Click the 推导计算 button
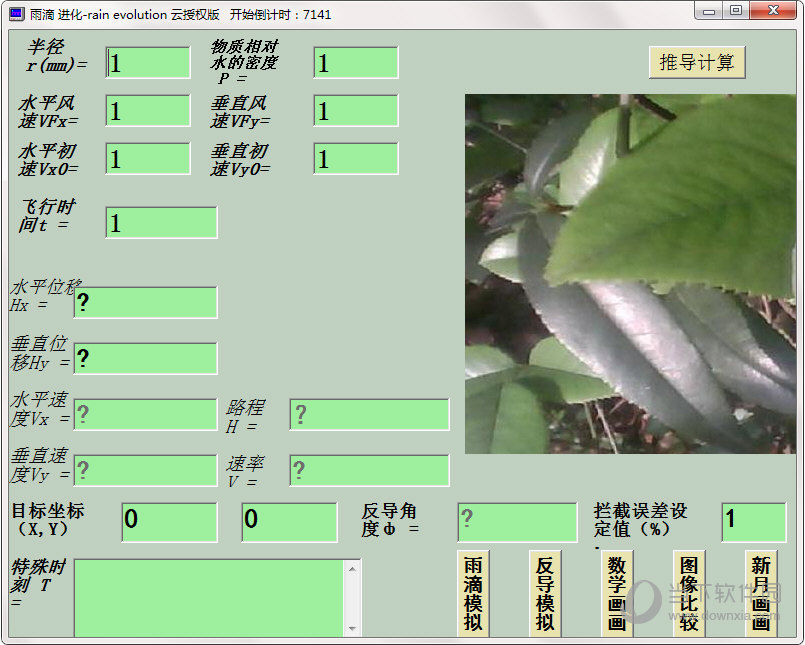 coord(697,63)
